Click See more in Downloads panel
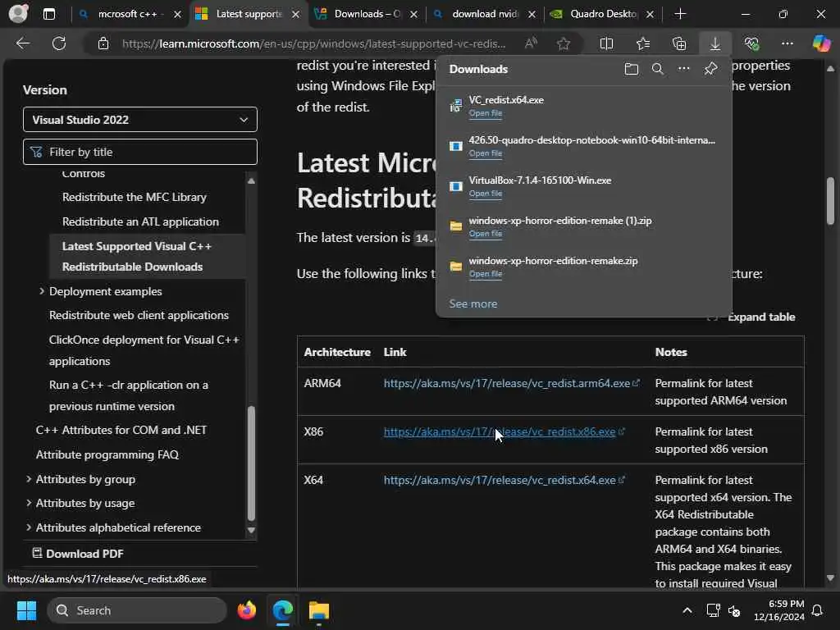This screenshot has width=840, height=630. click(x=473, y=304)
